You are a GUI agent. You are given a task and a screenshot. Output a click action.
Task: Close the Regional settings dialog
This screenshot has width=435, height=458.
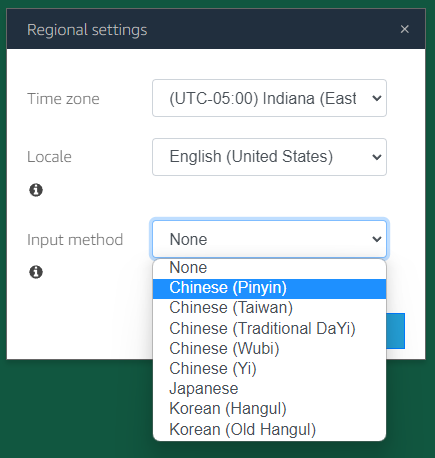404,29
